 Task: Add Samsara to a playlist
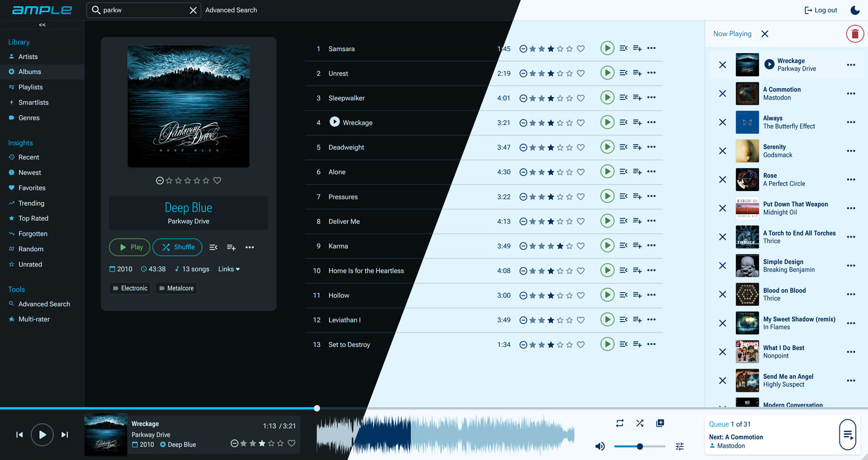[x=637, y=48]
